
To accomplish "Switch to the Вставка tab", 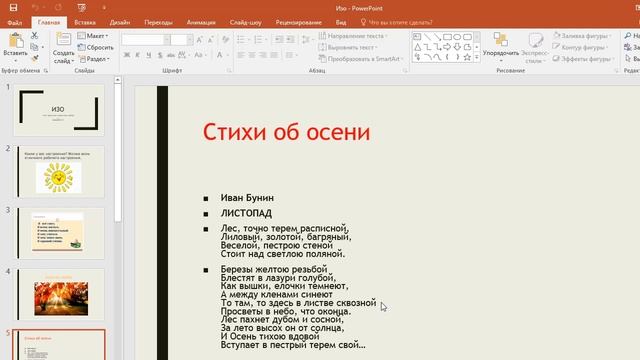I will pos(85,22).
